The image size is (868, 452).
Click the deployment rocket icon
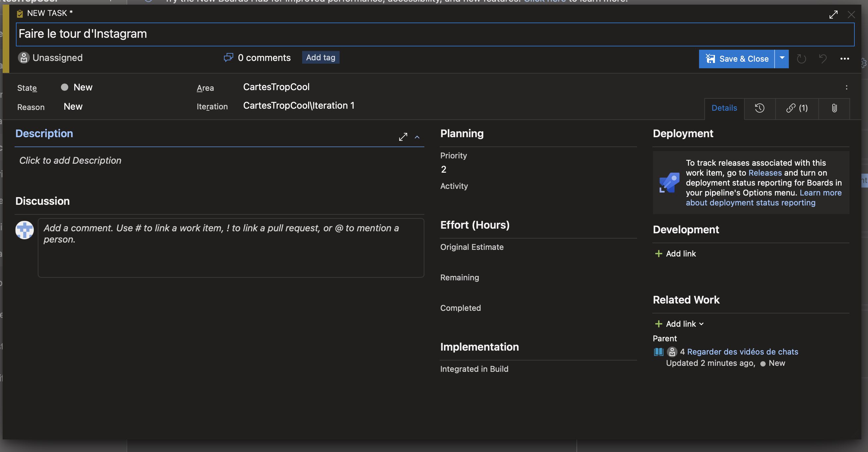pos(669,183)
